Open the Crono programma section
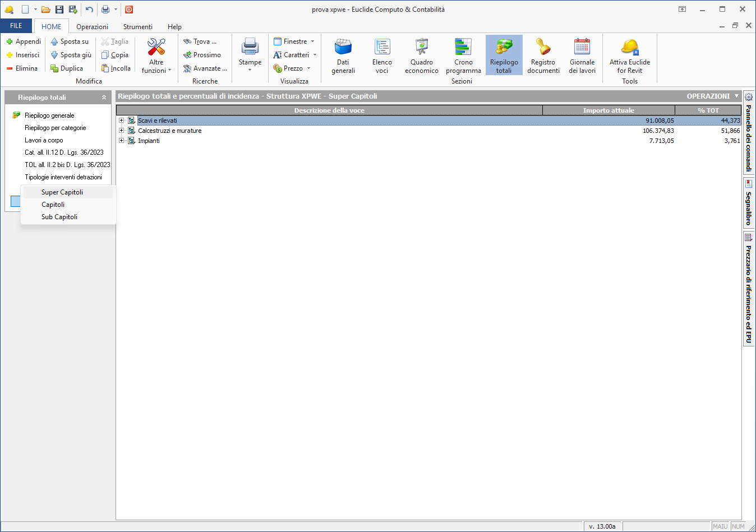The image size is (756, 532). pyautogui.click(x=463, y=55)
